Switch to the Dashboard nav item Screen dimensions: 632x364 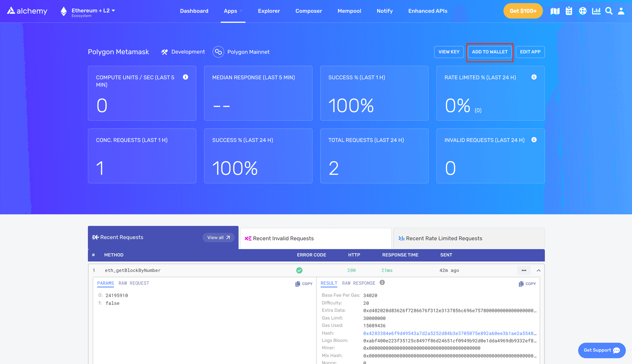[x=194, y=11]
